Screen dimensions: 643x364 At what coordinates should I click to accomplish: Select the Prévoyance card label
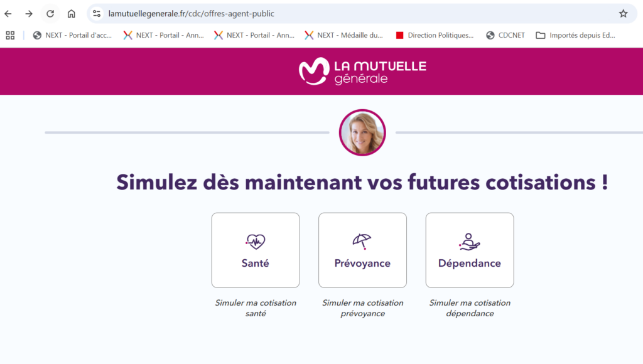click(x=362, y=263)
